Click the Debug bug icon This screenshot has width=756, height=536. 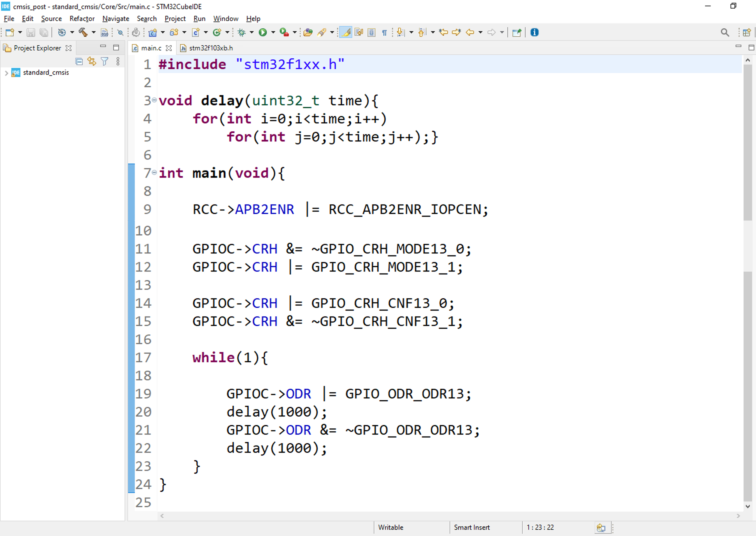click(x=242, y=32)
